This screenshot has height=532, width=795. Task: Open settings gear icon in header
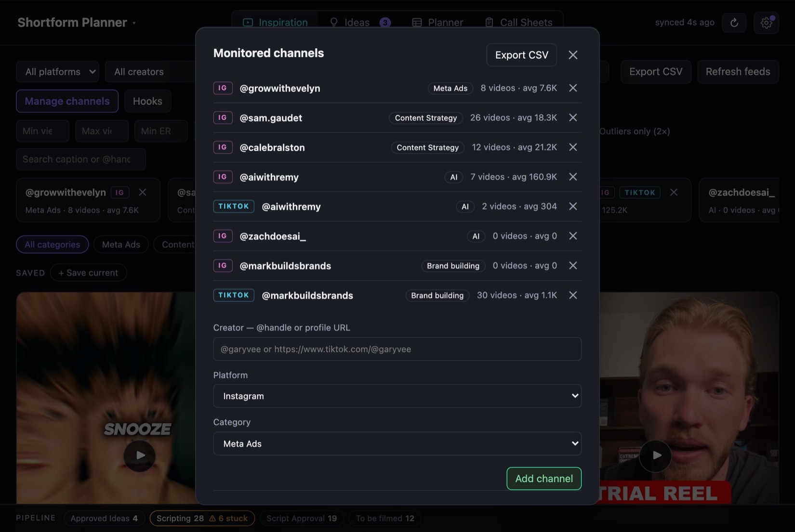tap(766, 23)
